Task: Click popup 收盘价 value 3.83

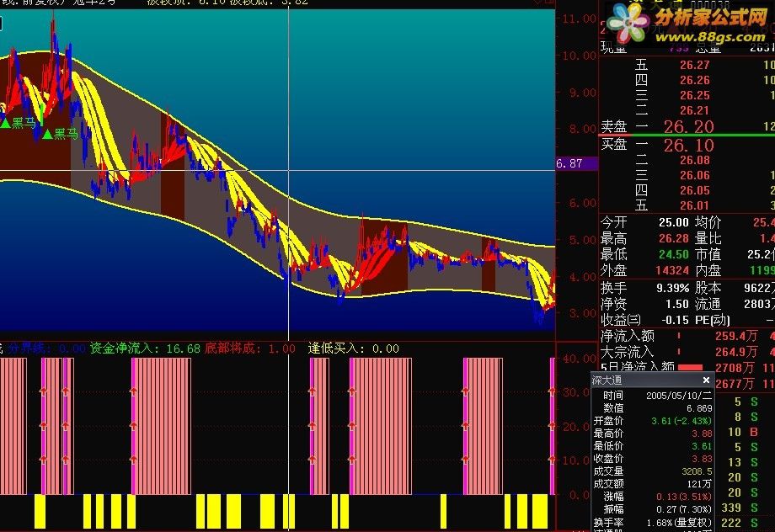Action: point(702,459)
